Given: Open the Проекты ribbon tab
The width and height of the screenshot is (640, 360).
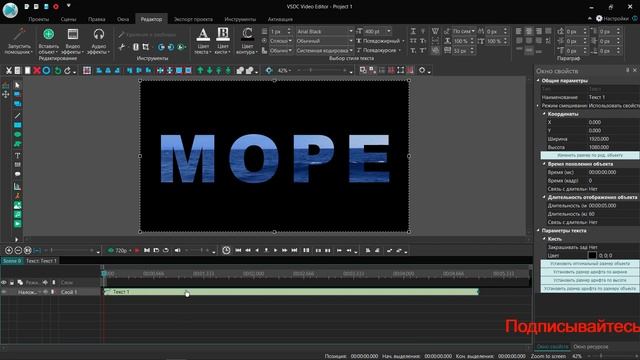Looking at the screenshot, I should pyautogui.click(x=39, y=19).
